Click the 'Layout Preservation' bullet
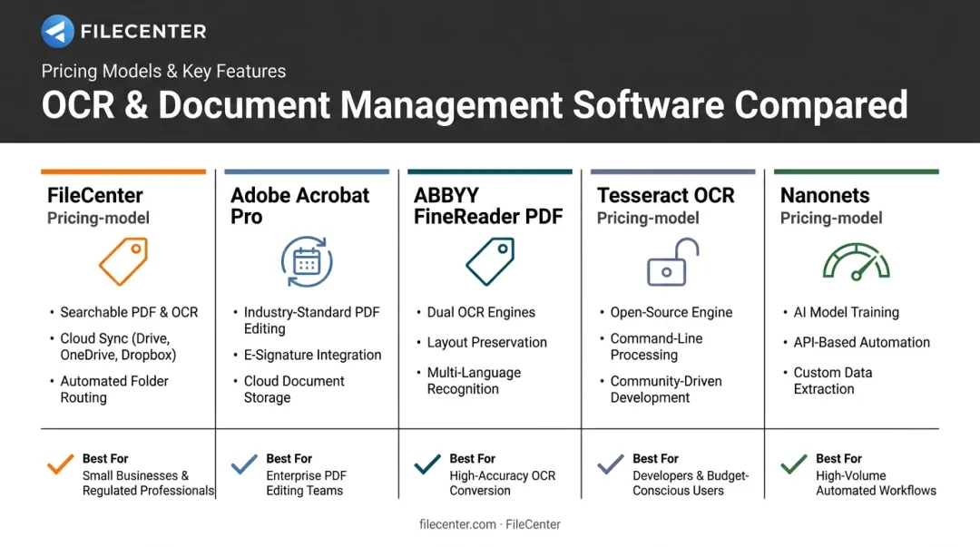Image resolution: width=980 pixels, height=547 pixels. 487,342
